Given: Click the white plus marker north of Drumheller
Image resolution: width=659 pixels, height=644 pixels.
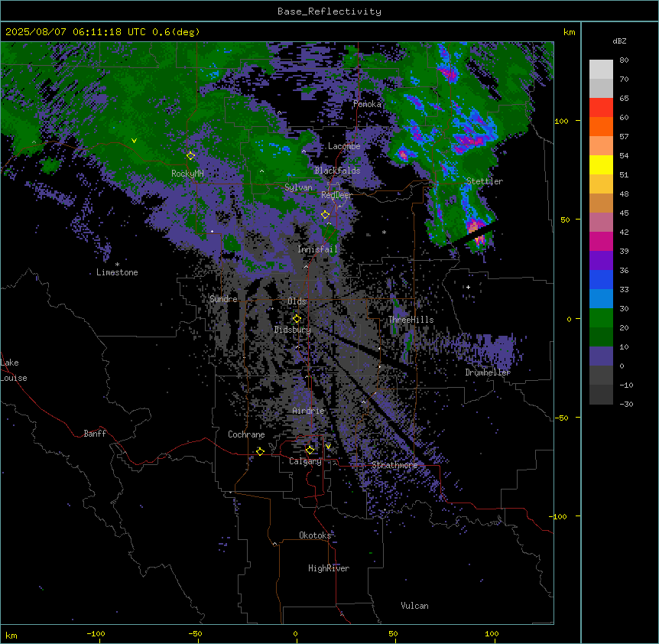Looking at the screenshot, I should [x=468, y=287].
